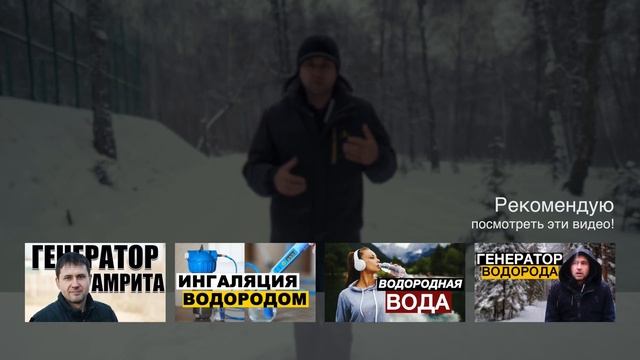Open the Ингаляция водородом video thumbnail
640x360 pixels.
coord(245,282)
